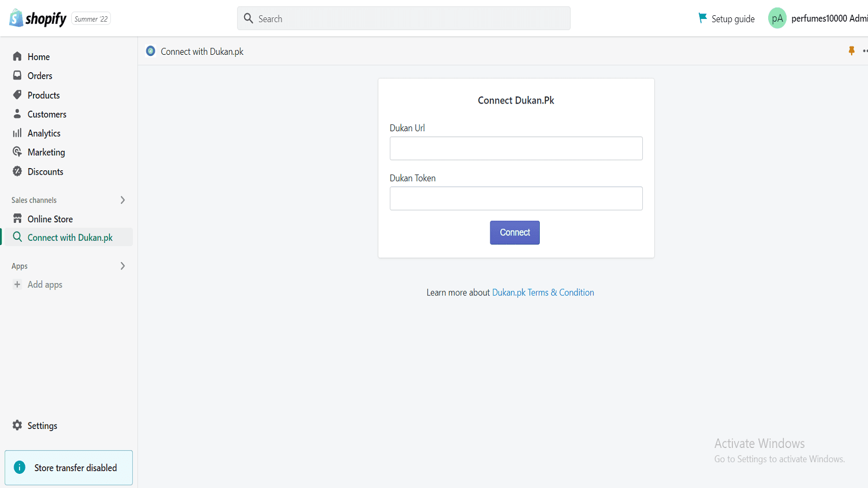View Customers from the sidebar
The image size is (868, 488).
pyautogui.click(x=47, y=114)
